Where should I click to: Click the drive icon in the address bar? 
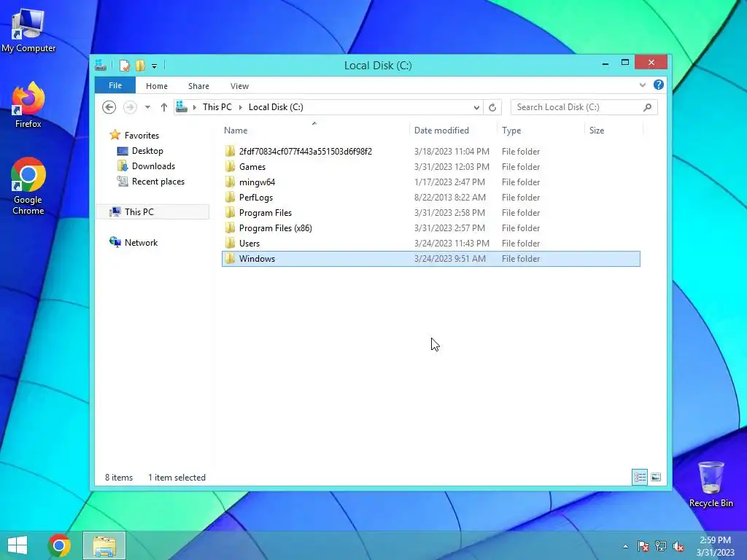pos(182,107)
